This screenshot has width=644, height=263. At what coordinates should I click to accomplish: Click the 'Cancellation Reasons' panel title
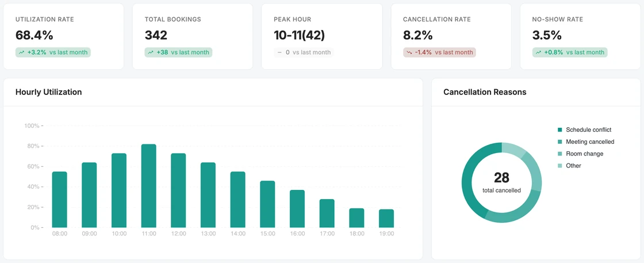485,92
